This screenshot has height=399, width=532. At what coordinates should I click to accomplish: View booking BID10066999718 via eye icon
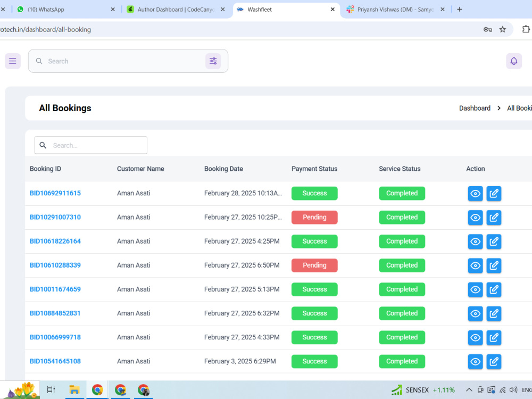(x=475, y=338)
